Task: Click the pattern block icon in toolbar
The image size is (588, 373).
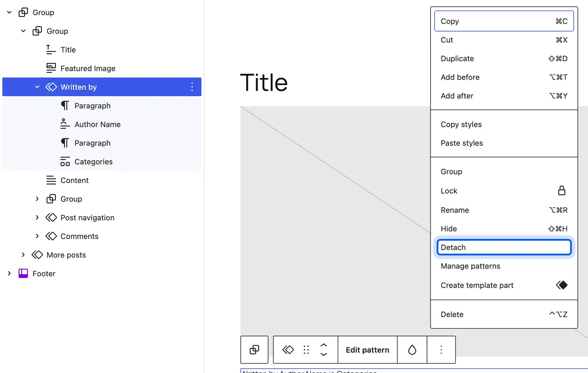Action: [288, 350]
